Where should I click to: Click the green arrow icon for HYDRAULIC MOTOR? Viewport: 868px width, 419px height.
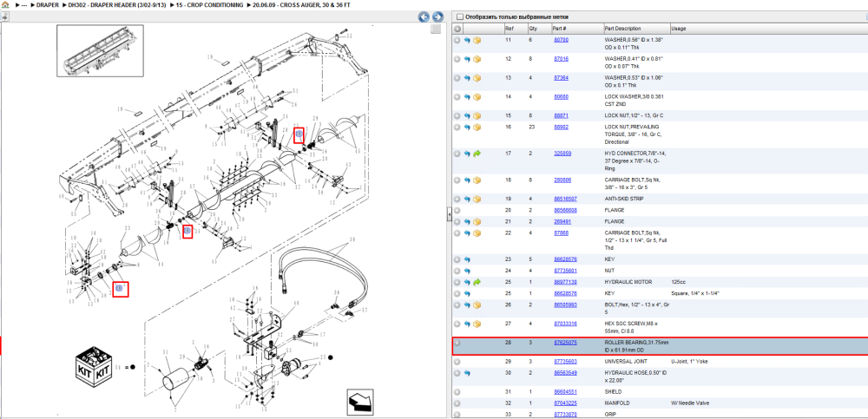point(477,282)
